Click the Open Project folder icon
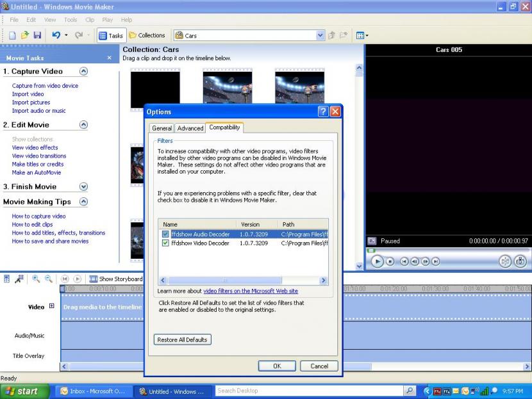The width and height of the screenshot is (532, 399). pyautogui.click(x=25, y=35)
